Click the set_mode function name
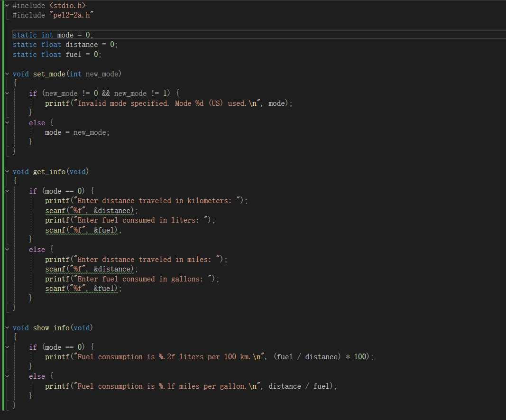The height and width of the screenshot is (420, 506). (x=49, y=74)
